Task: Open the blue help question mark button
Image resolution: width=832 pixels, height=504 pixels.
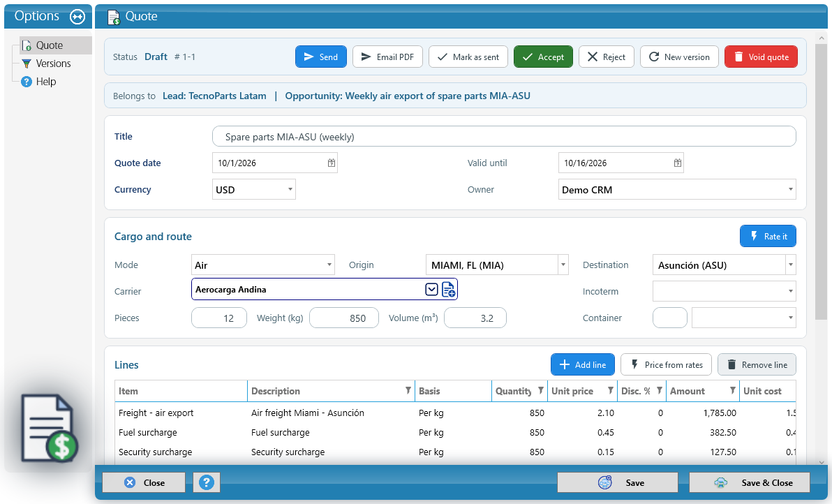Action: 207,482
